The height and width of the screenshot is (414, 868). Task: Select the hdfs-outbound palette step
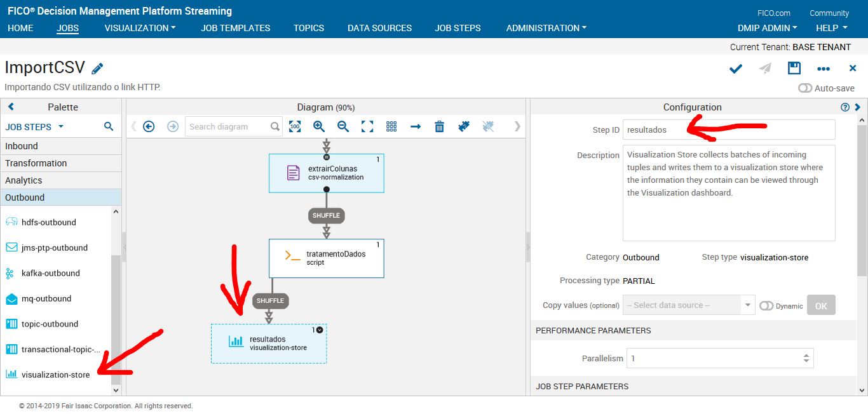(x=50, y=222)
